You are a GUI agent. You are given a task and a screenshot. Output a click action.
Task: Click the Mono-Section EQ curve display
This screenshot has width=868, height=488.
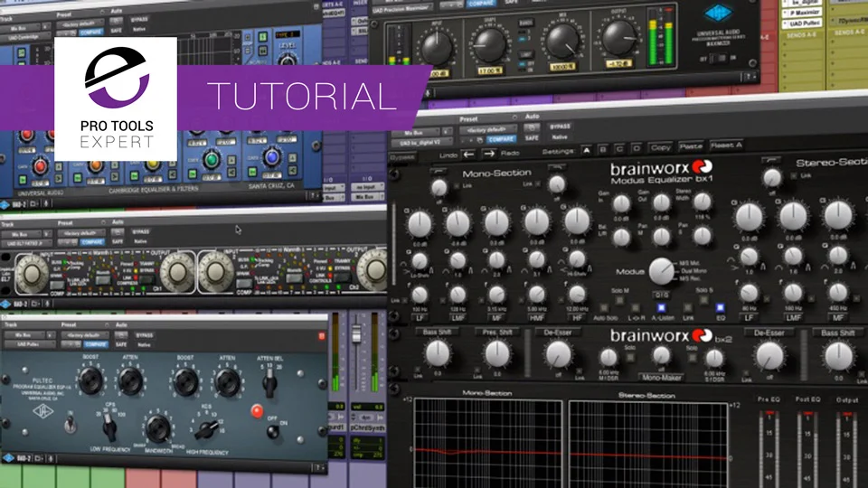coord(488,443)
